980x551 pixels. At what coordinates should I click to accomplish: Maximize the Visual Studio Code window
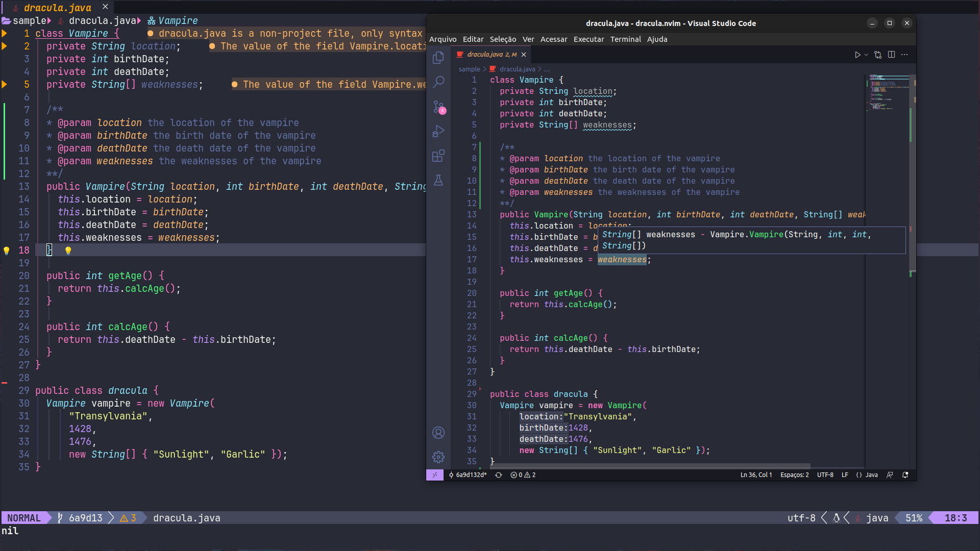tap(890, 23)
